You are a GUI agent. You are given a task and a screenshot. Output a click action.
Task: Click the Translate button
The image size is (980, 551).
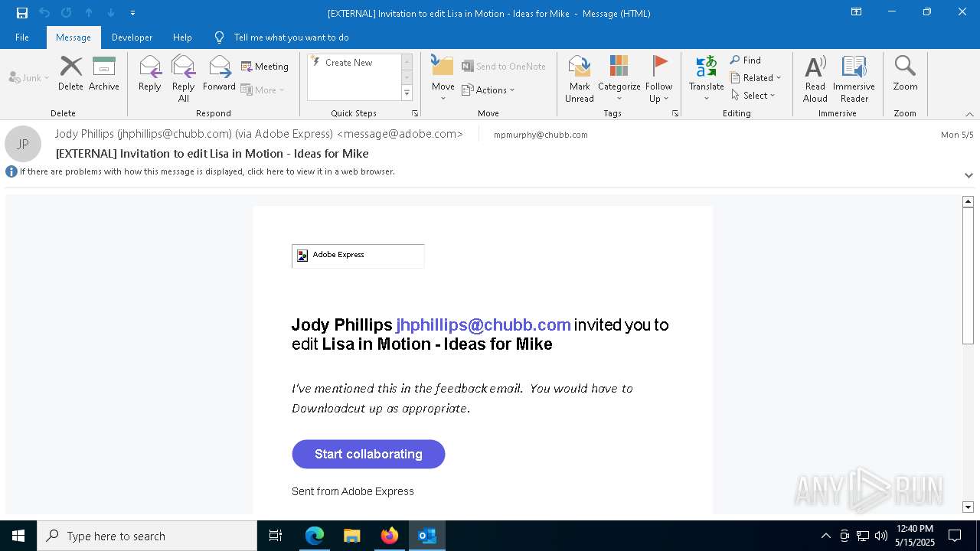point(706,79)
